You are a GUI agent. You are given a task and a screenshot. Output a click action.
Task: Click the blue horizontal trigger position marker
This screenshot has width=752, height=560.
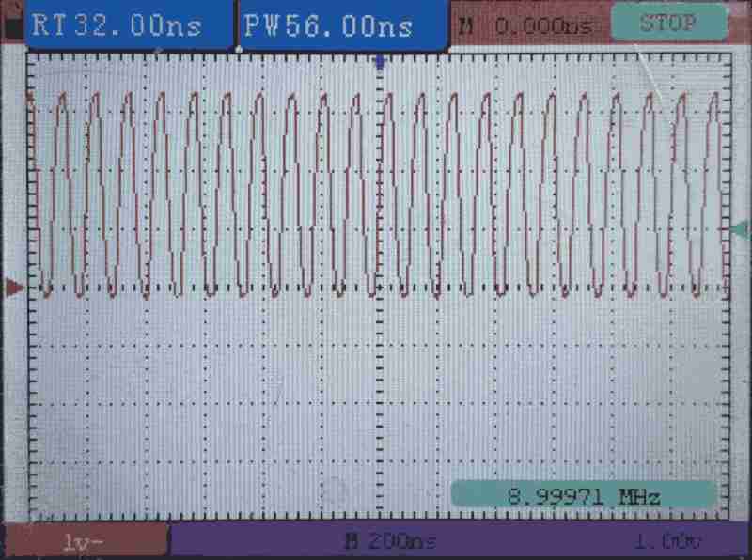point(380,63)
